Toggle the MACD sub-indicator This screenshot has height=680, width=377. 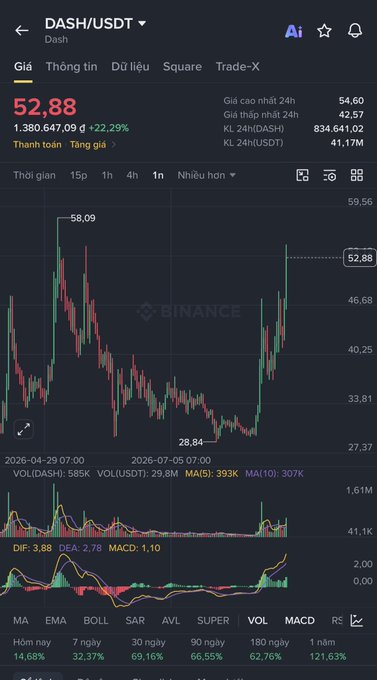(300, 621)
